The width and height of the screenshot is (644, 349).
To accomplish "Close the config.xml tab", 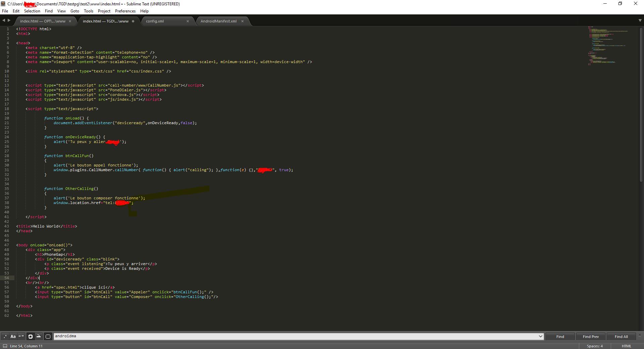I will pyautogui.click(x=188, y=21).
